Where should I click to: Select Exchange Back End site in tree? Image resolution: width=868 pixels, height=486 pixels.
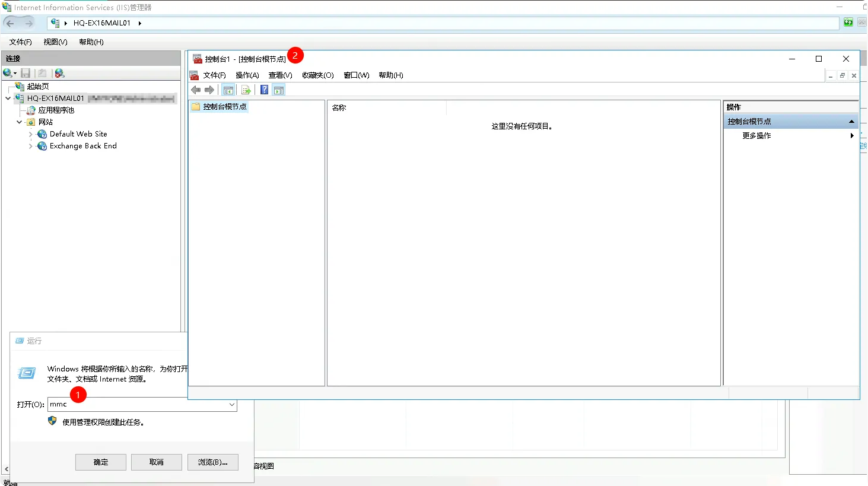[83, 146]
